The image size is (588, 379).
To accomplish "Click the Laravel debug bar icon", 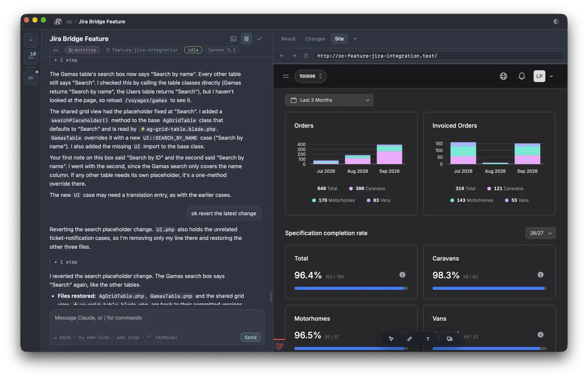I will [x=279, y=346].
